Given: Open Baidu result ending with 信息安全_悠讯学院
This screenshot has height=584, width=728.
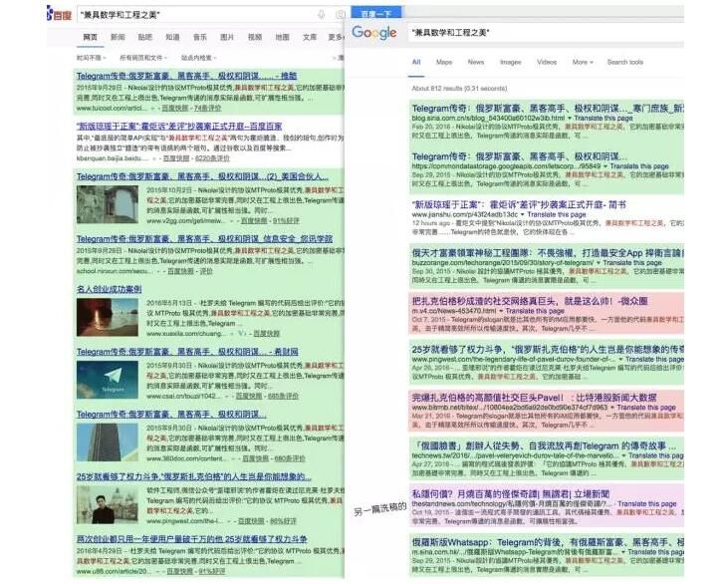Looking at the screenshot, I should coord(204,239).
